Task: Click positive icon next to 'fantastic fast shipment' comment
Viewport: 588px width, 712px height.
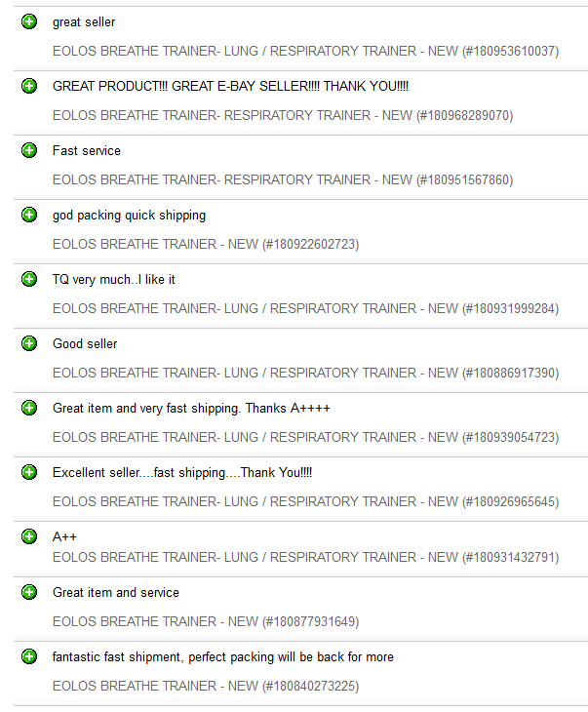Action: [x=29, y=657]
